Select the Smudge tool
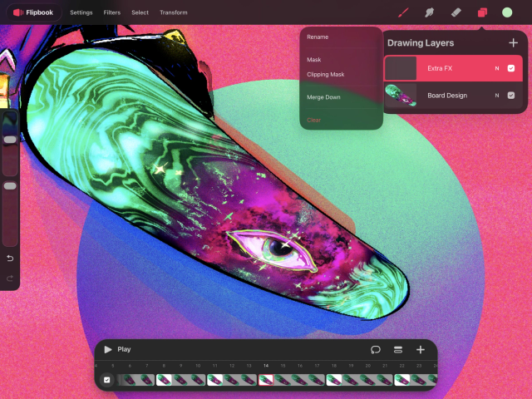The width and height of the screenshot is (532, 399). (429, 13)
